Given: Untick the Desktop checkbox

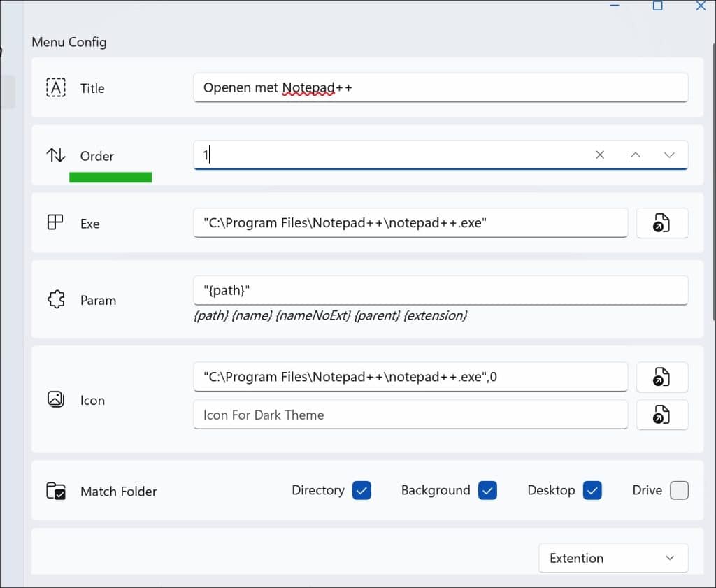Looking at the screenshot, I should tap(592, 491).
